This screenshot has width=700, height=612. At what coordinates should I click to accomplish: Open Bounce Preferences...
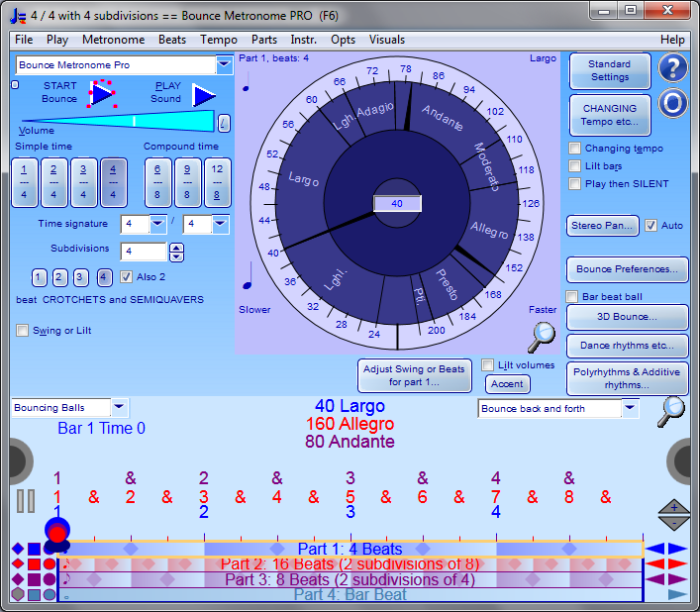pyautogui.click(x=628, y=269)
